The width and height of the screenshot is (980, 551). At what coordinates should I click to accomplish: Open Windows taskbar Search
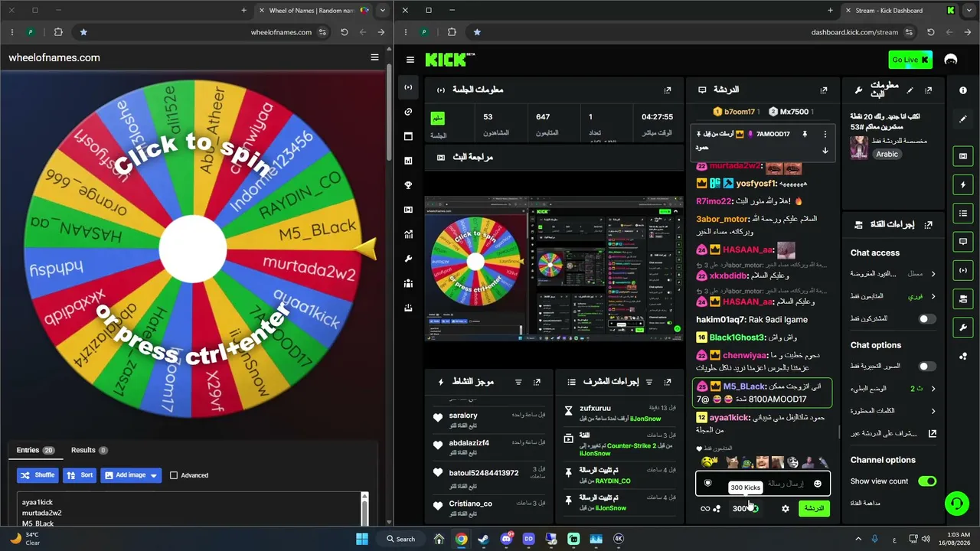pos(401,539)
